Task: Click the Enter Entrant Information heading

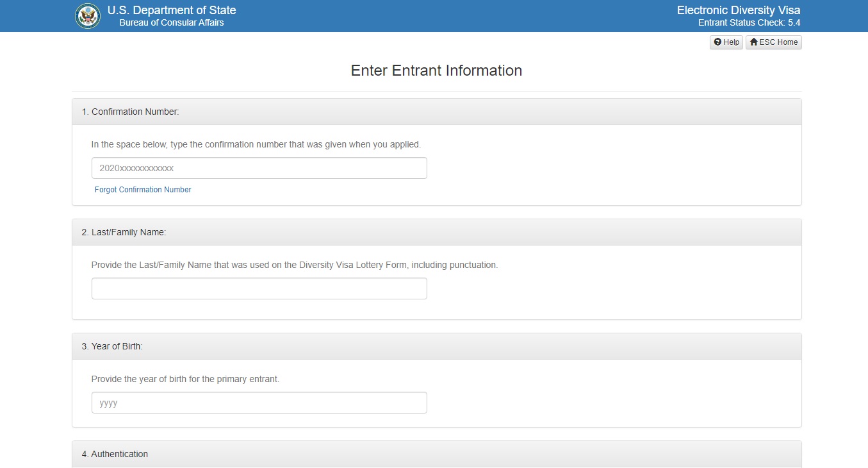Action: tap(436, 71)
